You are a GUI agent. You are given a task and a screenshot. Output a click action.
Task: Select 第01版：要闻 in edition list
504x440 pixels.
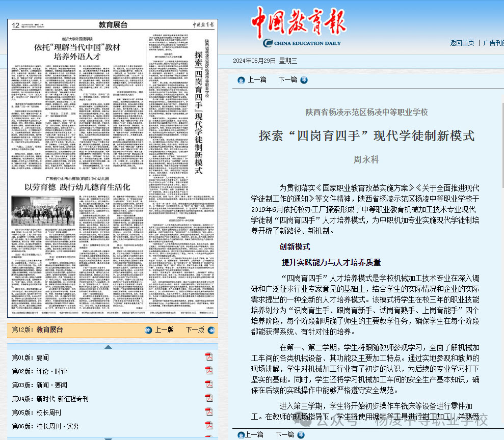click(31, 358)
